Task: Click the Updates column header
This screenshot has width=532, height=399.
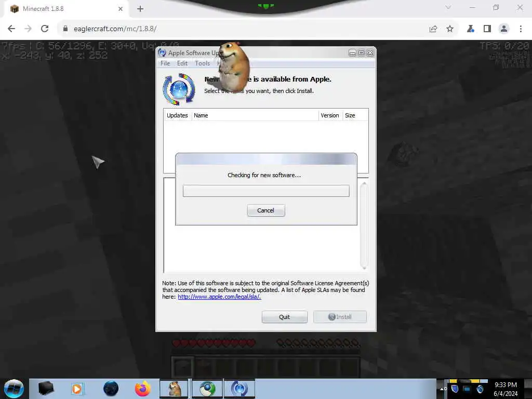Action: (178, 115)
